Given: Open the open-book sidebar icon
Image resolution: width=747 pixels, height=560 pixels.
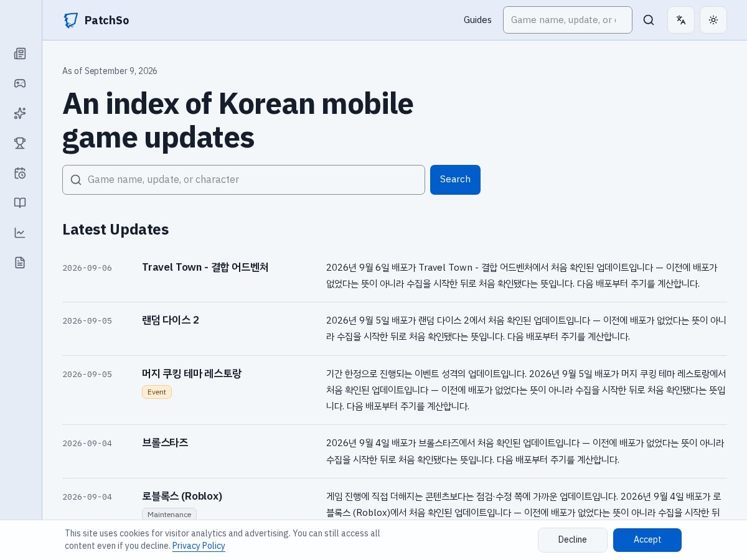Looking at the screenshot, I should [20, 203].
